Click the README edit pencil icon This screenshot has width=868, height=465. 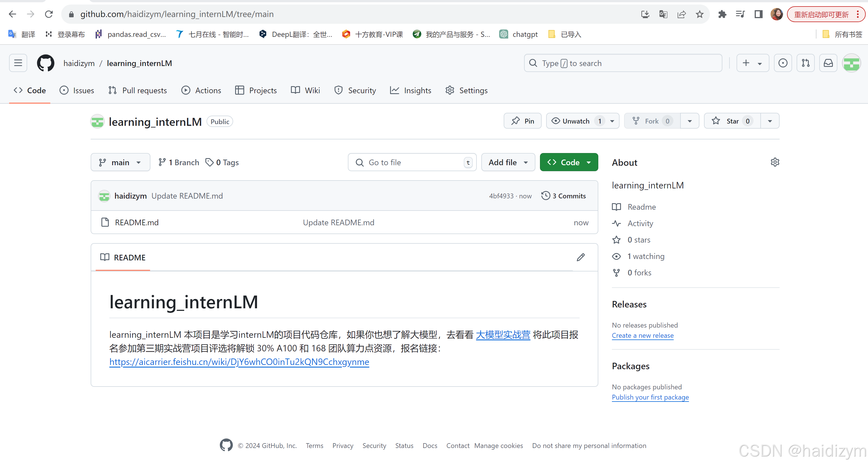pos(581,257)
